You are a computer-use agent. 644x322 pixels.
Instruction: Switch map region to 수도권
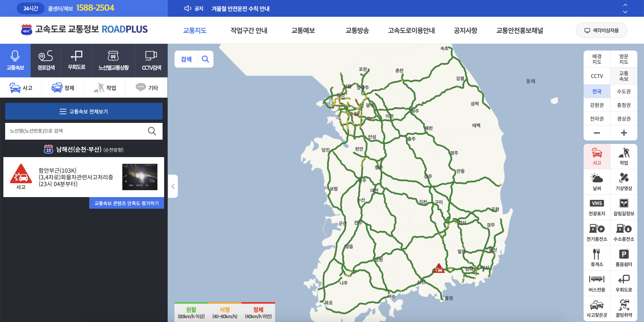(623, 91)
